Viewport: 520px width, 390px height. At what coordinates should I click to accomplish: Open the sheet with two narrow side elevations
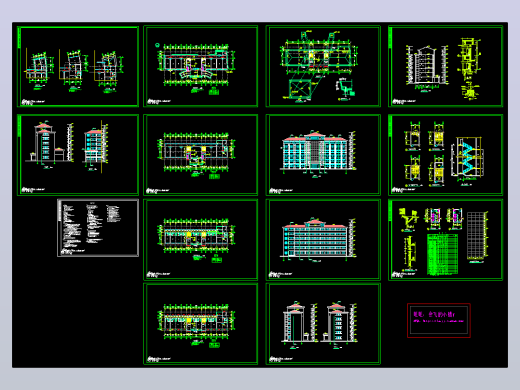point(323,324)
